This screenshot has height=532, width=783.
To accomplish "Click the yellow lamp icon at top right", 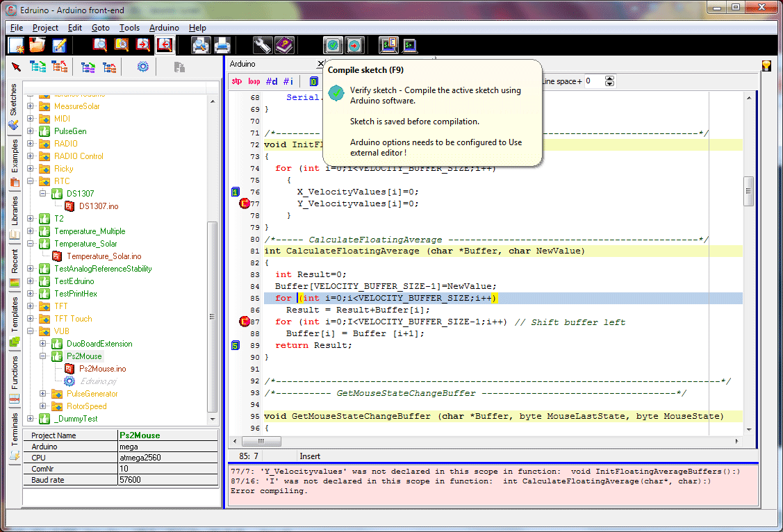I will [x=766, y=66].
